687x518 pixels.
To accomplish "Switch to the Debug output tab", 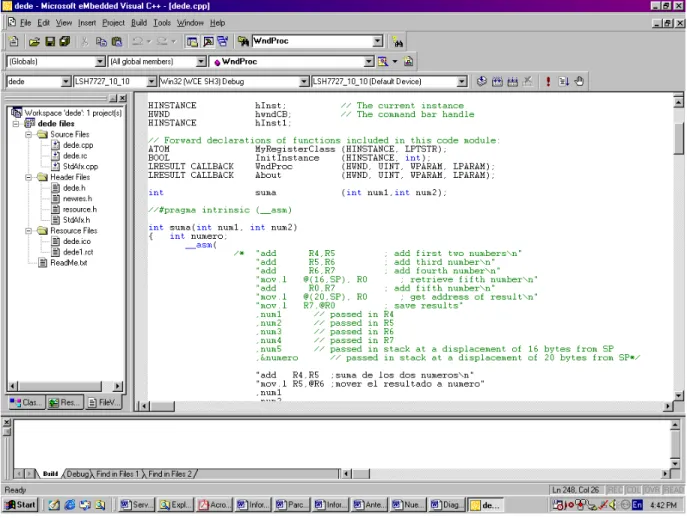I will pyautogui.click(x=78, y=474).
